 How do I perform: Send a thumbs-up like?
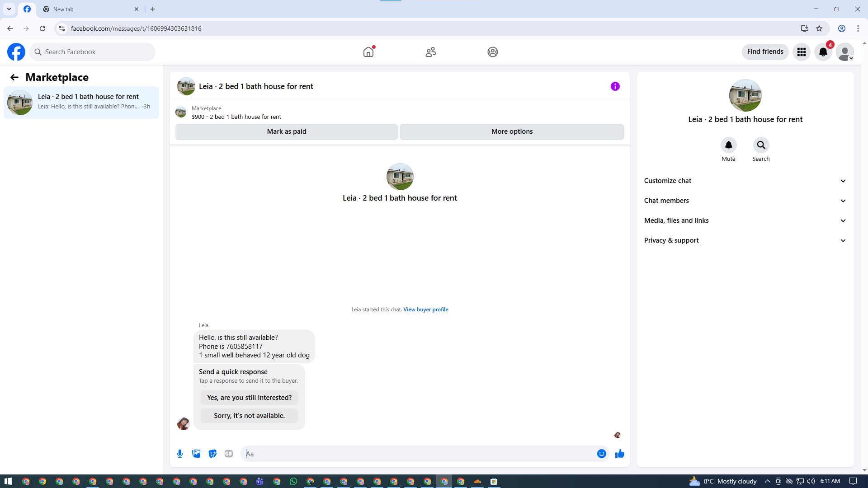coord(619,454)
